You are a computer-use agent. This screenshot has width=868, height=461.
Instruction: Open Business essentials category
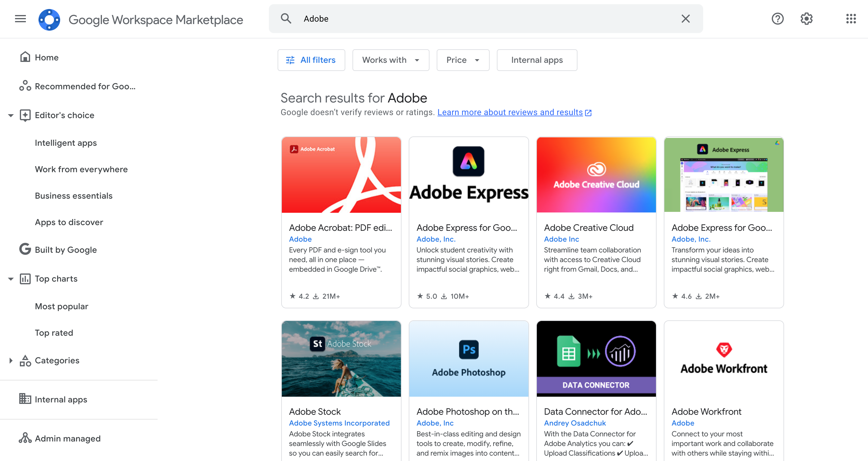[x=73, y=196]
